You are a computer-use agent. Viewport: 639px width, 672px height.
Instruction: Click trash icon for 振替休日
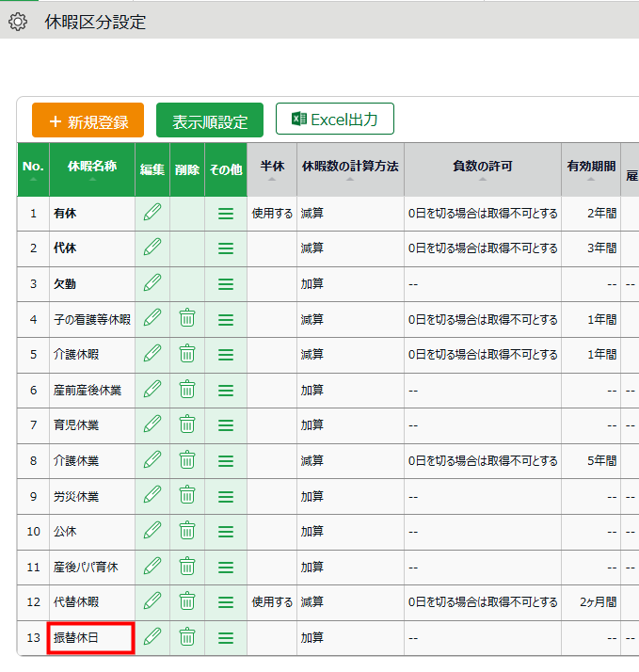click(187, 637)
